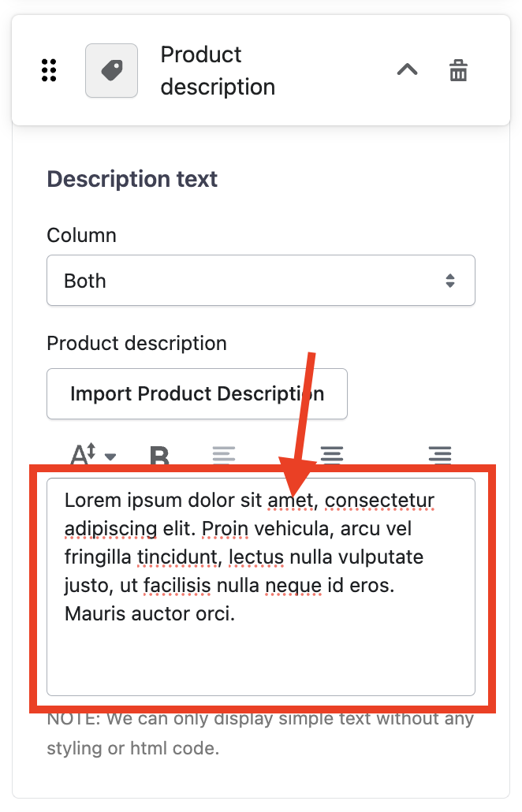Open the font size caret menu
Image resolution: width=522 pixels, height=812 pixels.
[x=110, y=456]
